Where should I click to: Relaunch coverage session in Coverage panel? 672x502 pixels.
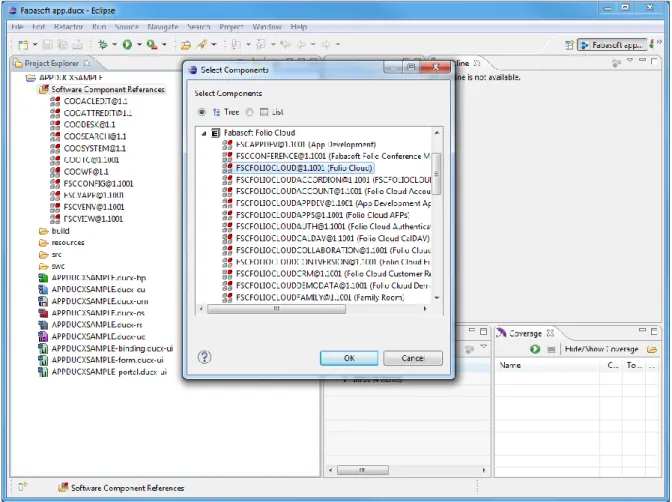pyautogui.click(x=535, y=349)
